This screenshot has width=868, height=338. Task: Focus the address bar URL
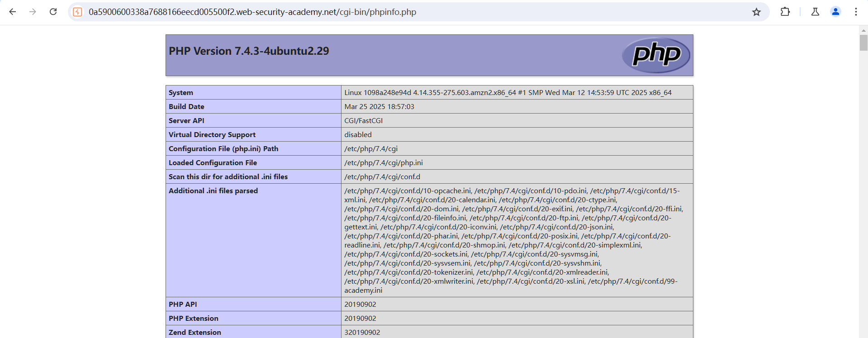pos(252,12)
